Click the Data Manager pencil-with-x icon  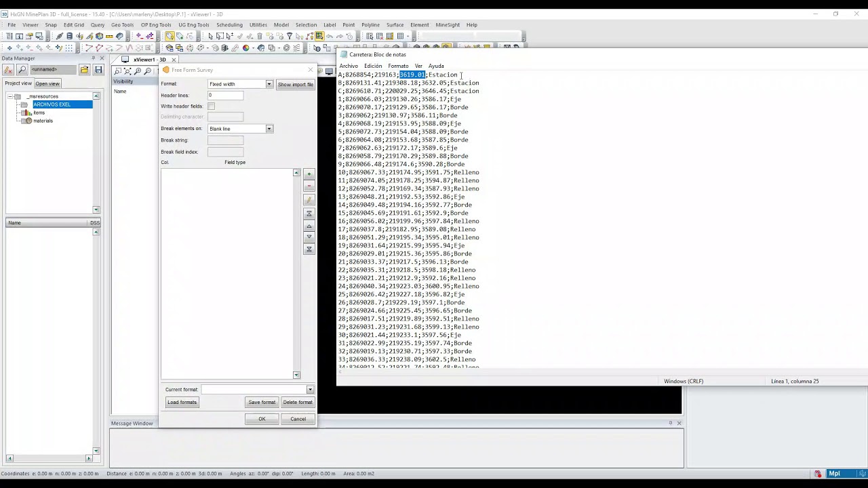[x=8, y=70]
